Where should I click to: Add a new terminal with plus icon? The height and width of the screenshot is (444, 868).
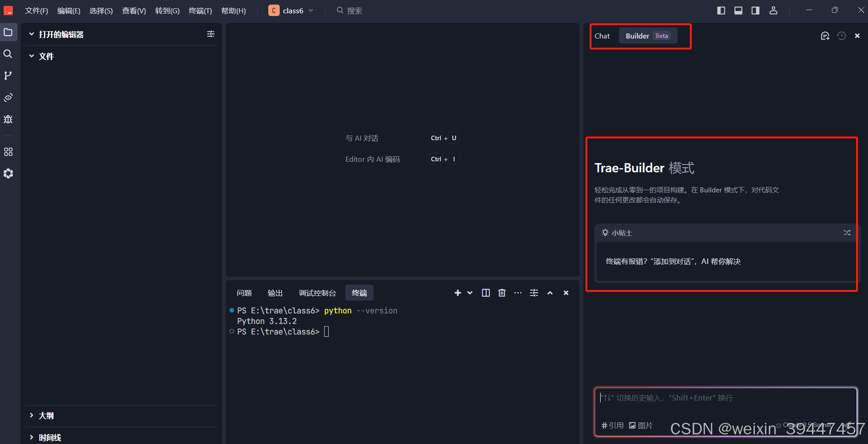pos(457,293)
